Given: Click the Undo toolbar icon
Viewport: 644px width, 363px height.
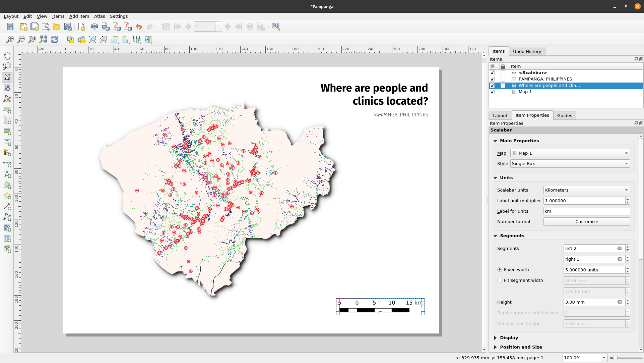Looking at the screenshot, I should pyautogui.click(x=139, y=27).
